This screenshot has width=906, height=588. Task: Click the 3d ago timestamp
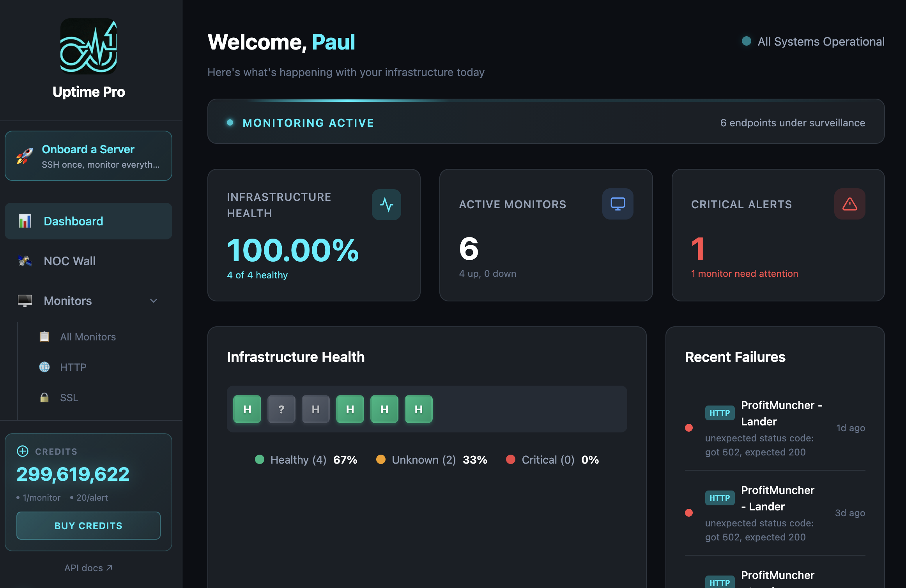coord(850,513)
